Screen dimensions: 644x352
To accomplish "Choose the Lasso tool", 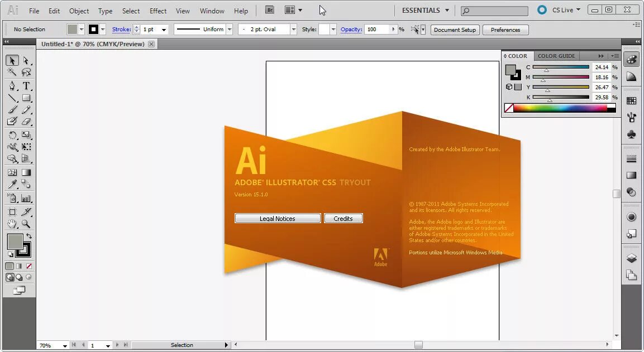I will point(26,72).
